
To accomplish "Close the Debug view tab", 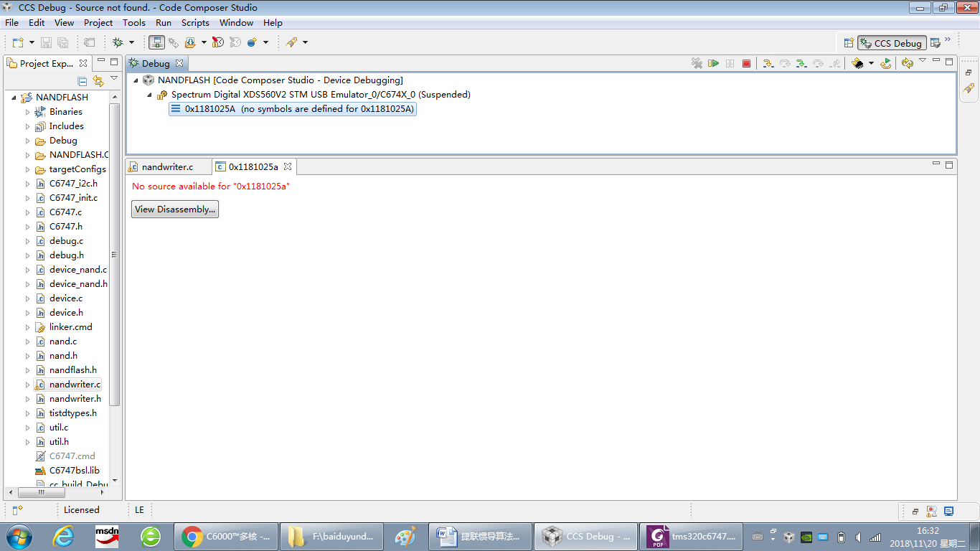I will tap(179, 63).
